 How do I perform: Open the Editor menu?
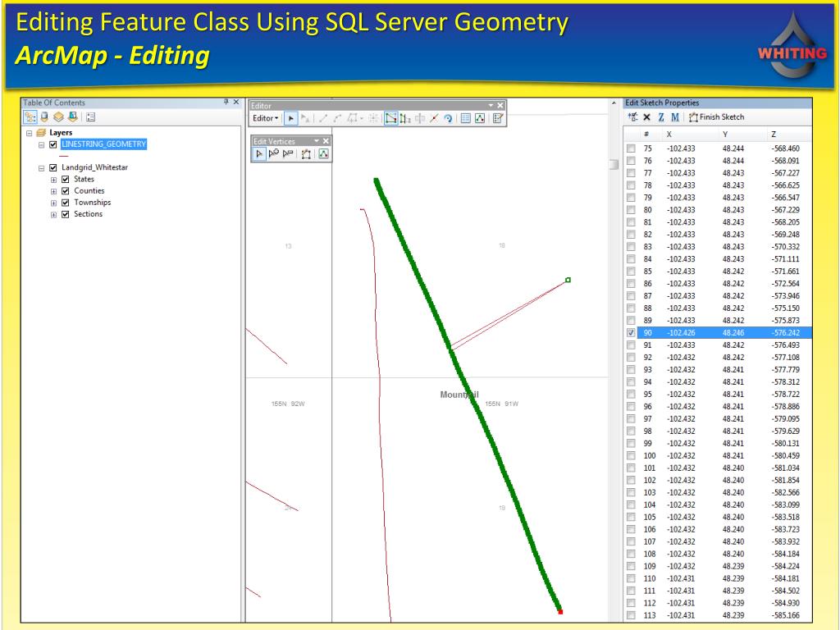click(266, 118)
